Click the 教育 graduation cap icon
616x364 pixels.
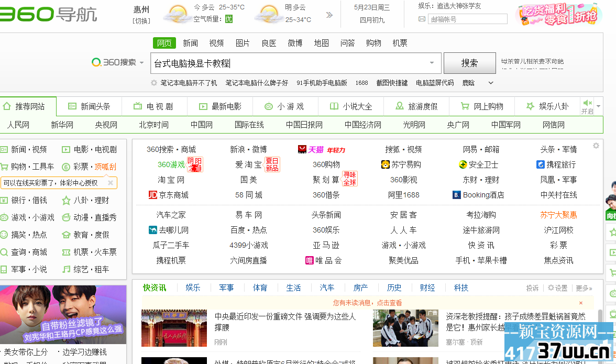(x=66, y=235)
